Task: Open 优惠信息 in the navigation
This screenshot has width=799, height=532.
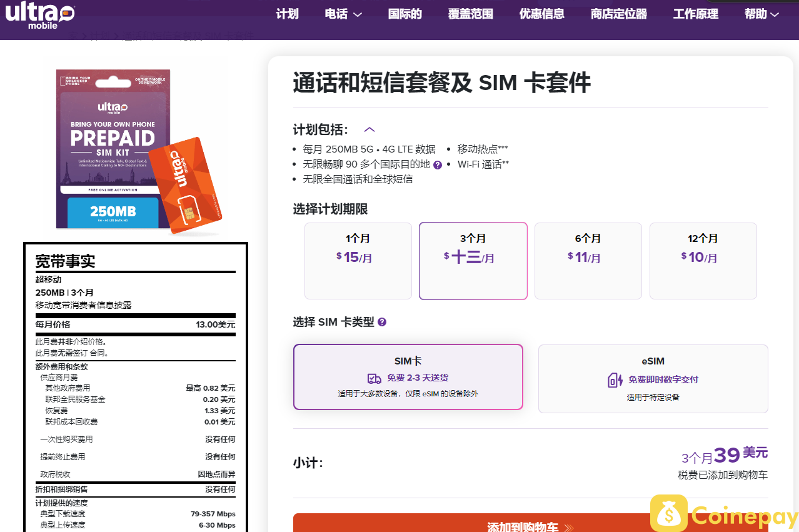Action: click(541, 14)
